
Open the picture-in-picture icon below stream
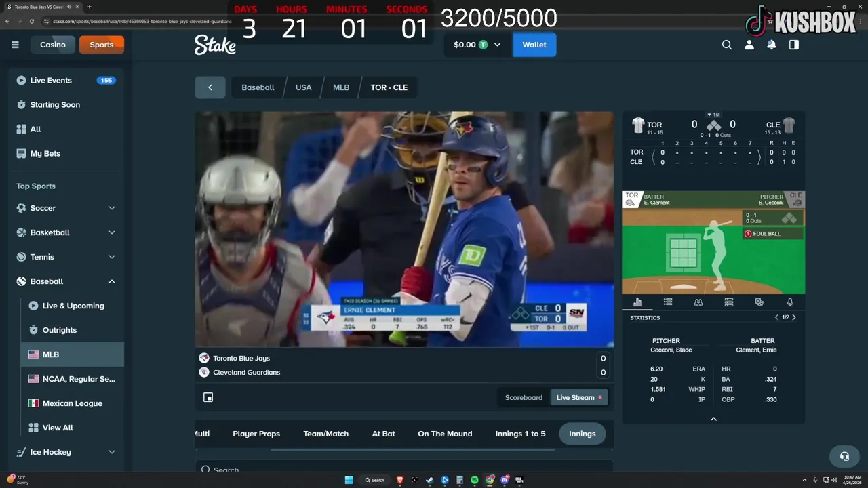(x=208, y=398)
